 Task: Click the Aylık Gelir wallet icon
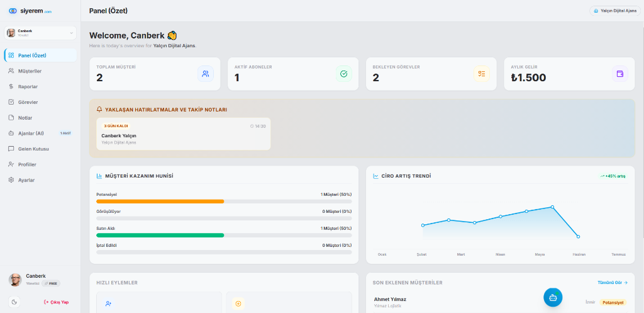pos(619,74)
